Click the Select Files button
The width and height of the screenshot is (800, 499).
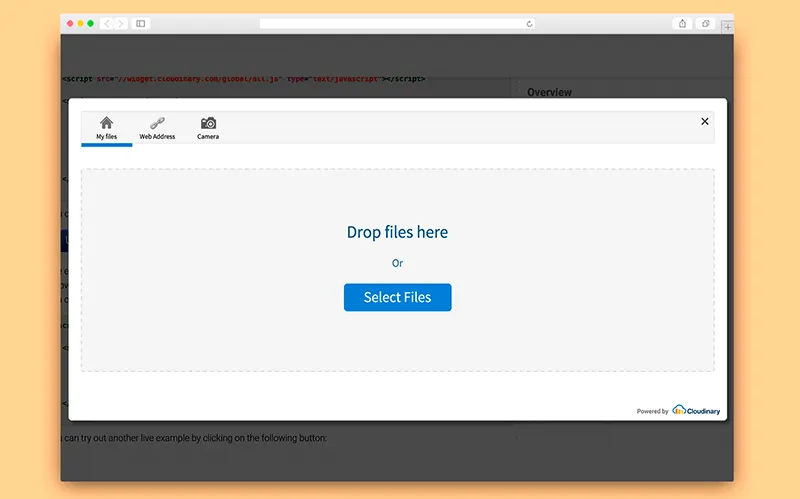pos(397,297)
